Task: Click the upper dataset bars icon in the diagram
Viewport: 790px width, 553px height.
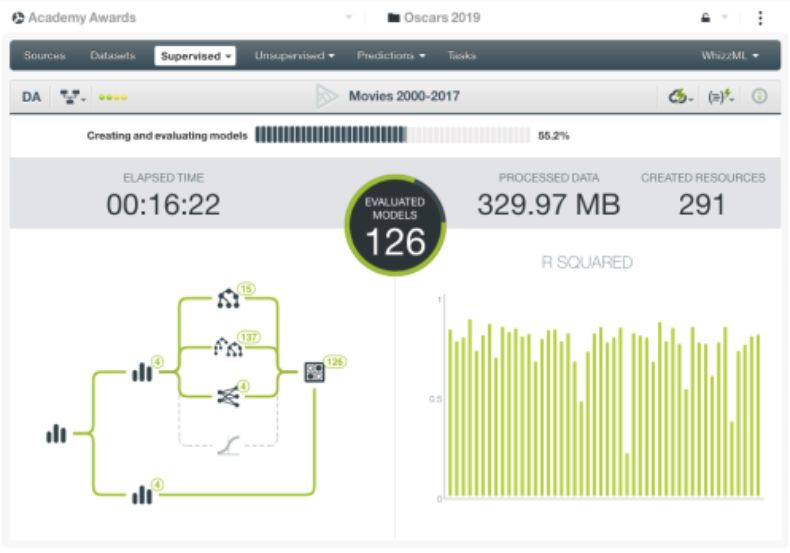Action: point(142,372)
